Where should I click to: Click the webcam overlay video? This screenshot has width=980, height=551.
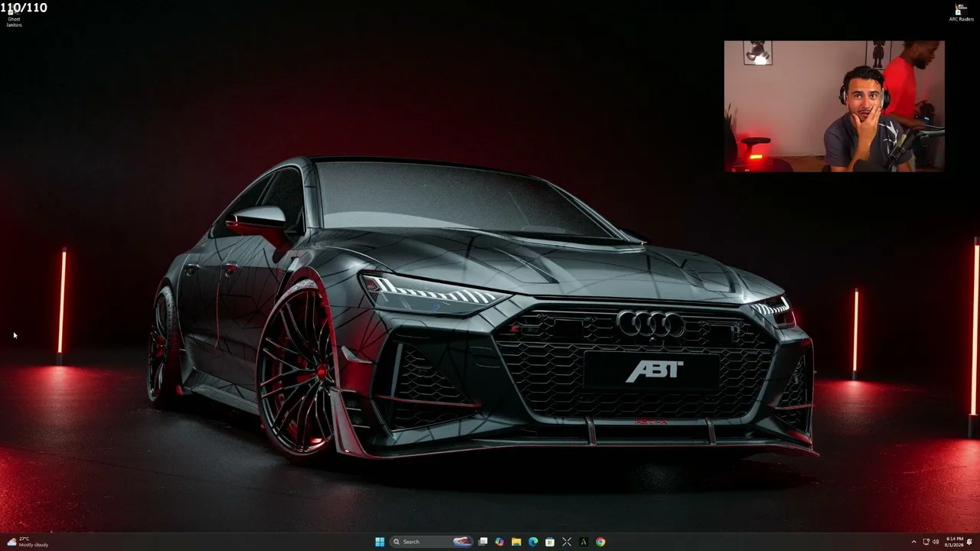tap(835, 106)
